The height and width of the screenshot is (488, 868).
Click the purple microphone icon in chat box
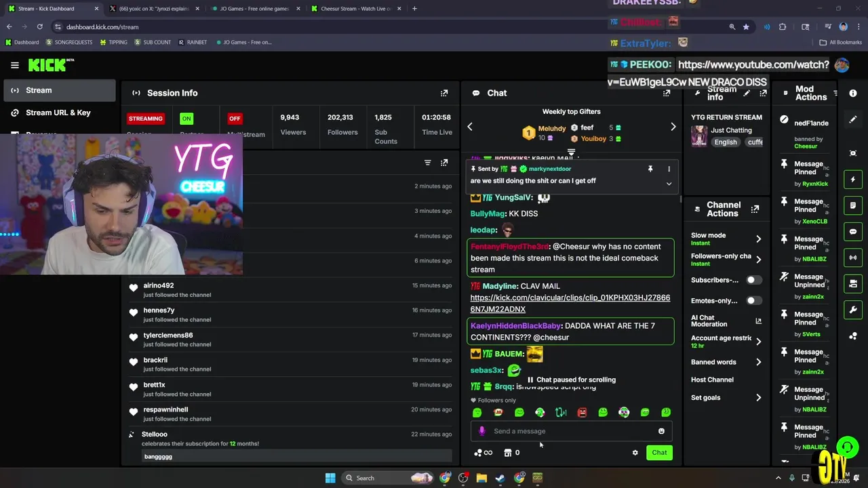click(481, 431)
